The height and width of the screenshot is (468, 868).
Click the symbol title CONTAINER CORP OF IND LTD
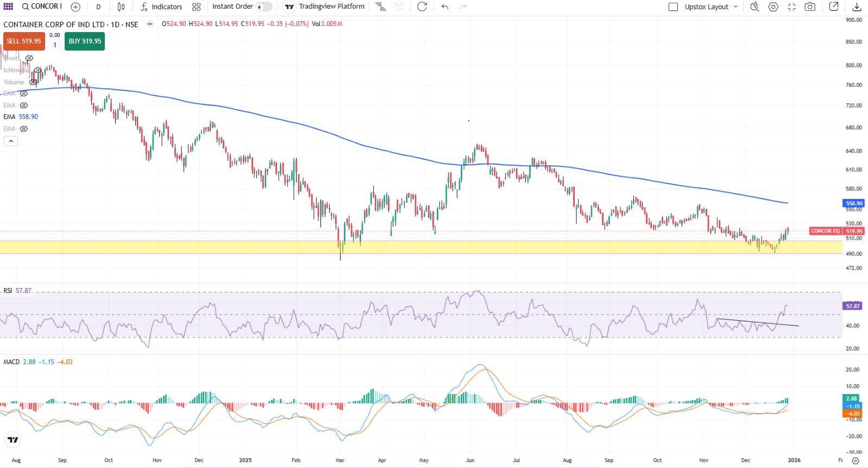click(x=54, y=24)
